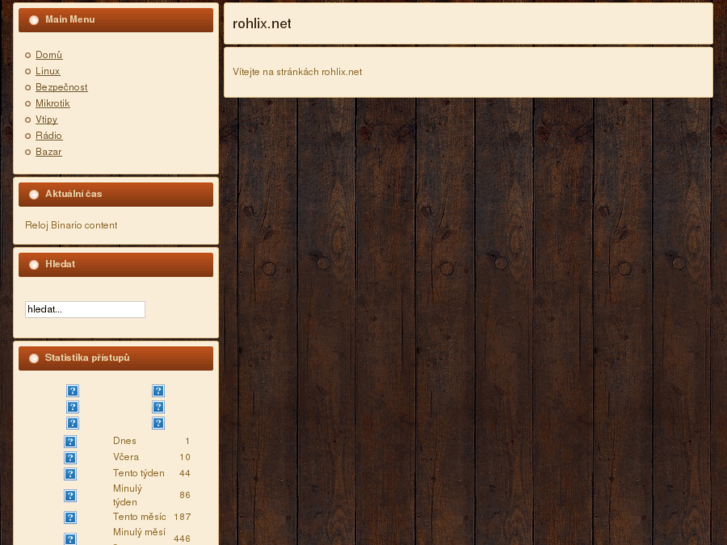
Task: Open the Rádio menu link
Action: (x=49, y=135)
